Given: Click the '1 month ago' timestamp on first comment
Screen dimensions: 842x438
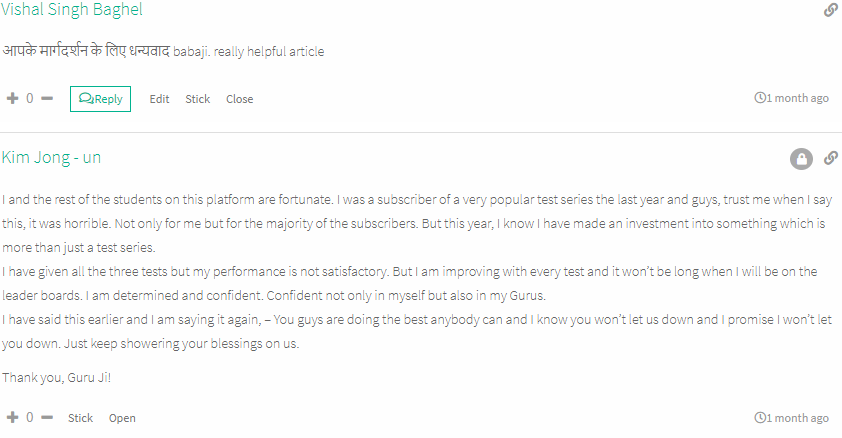Looking at the screenshot, I should coord(797,98).
